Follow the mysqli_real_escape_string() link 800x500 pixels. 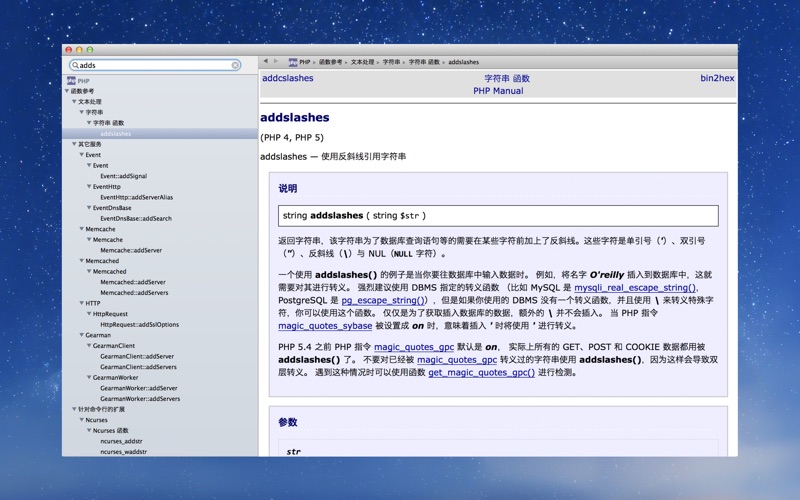635,288
